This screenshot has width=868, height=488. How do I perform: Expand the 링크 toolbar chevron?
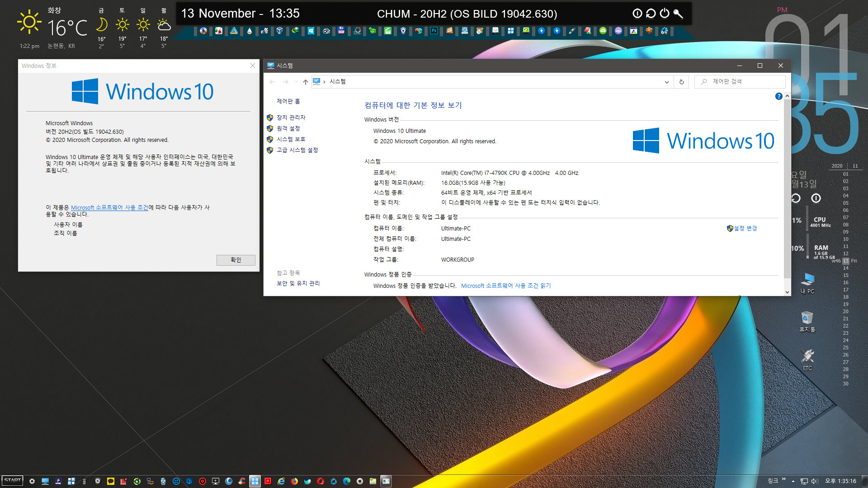tap(783, 479)
